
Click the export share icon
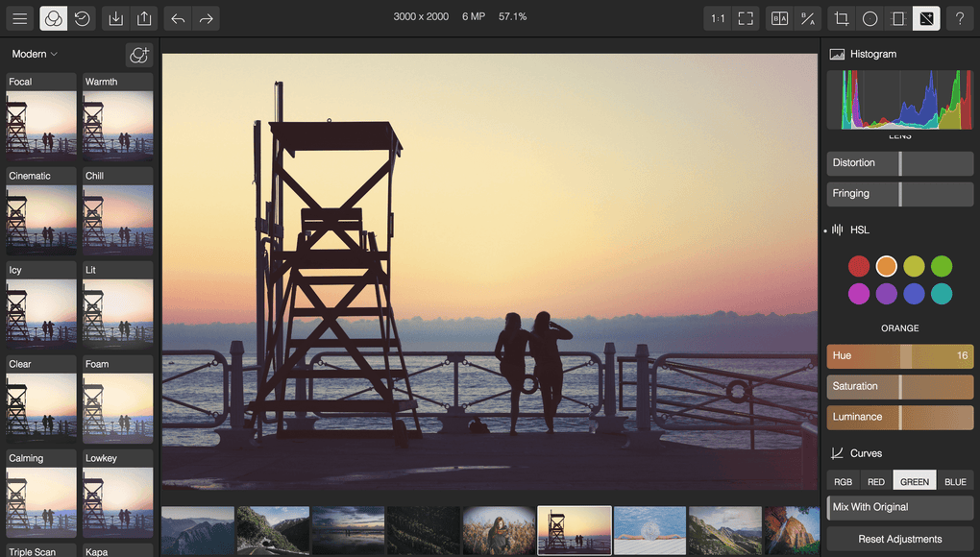(x=144, y=18)
